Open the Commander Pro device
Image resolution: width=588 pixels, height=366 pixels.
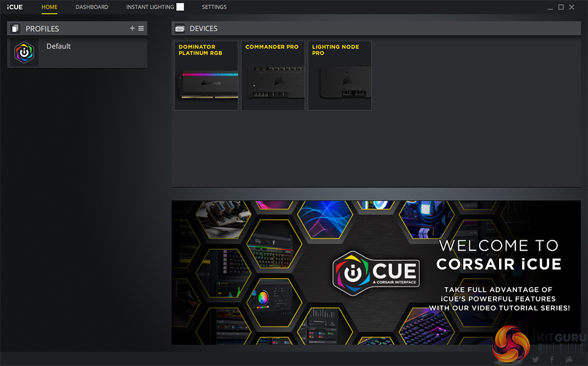click(273, 76)
